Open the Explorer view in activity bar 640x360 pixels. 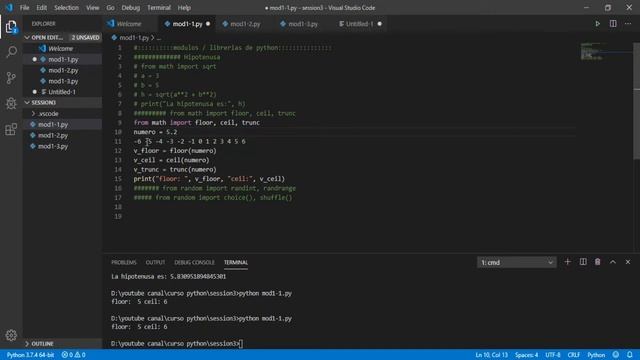[11, 27]
